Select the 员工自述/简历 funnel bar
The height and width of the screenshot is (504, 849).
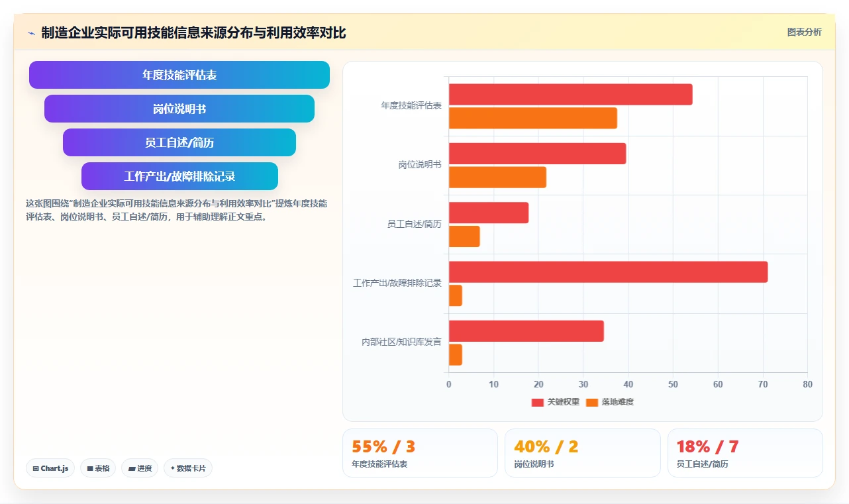179,142
